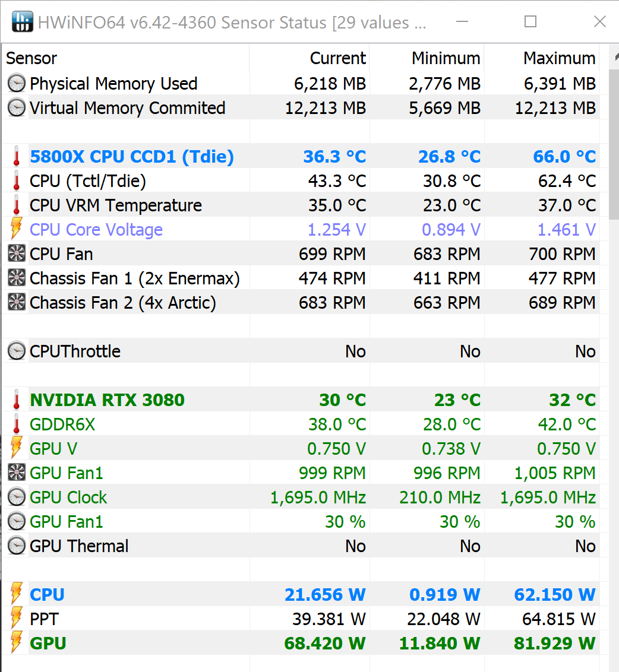The height and width of the screenshot is (672, 619).
Task: Click clock icon beside GPU Thermal
Action: (x=17, y=546)
